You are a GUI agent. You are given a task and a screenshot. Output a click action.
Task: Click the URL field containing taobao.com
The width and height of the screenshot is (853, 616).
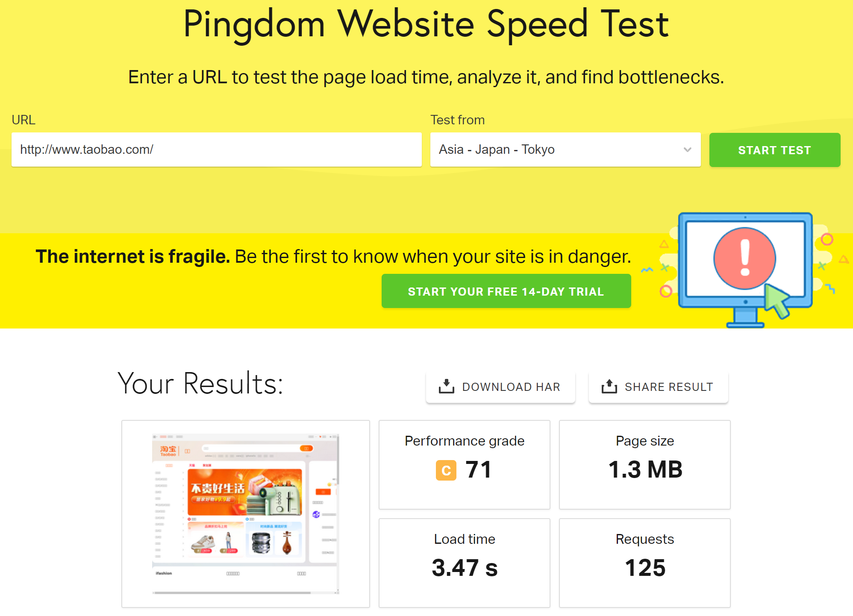click(216, 150)
